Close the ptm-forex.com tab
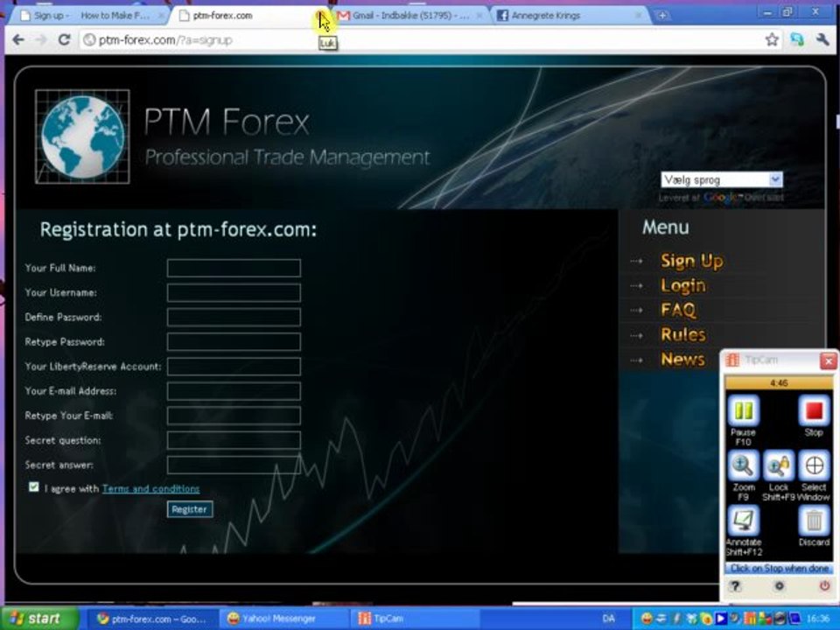 [320, 16]
